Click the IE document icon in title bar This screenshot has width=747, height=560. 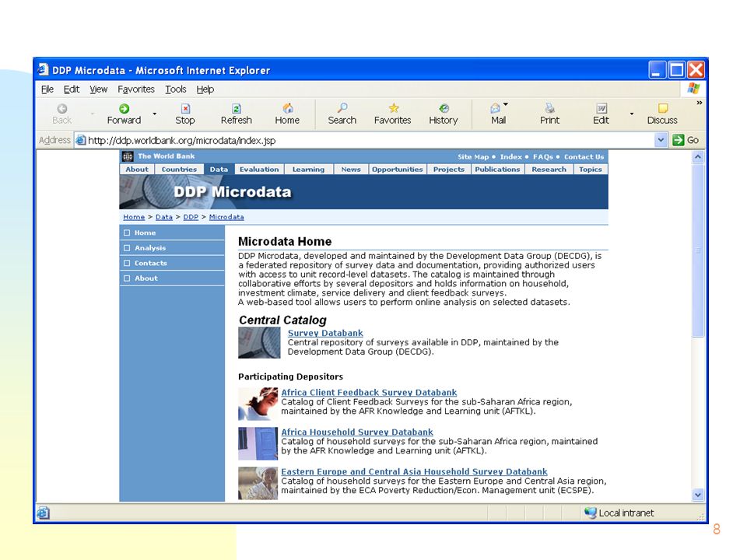(x=44, y=69)
